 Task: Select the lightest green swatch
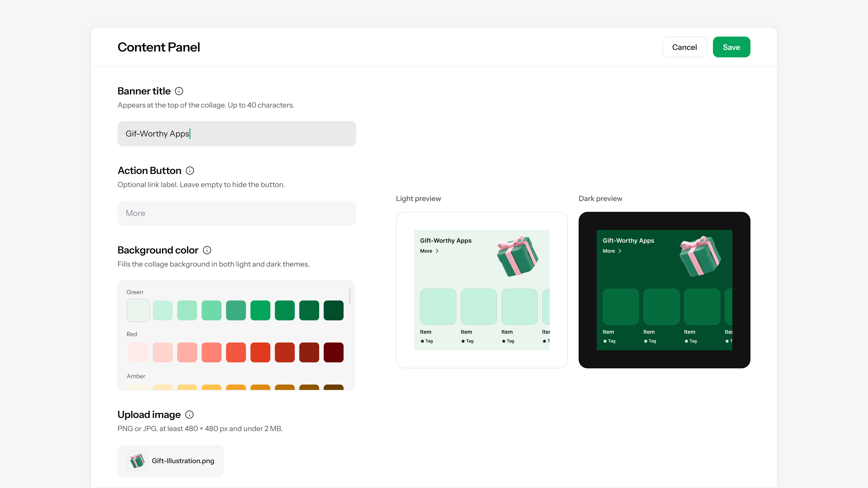tap(138, 310)
